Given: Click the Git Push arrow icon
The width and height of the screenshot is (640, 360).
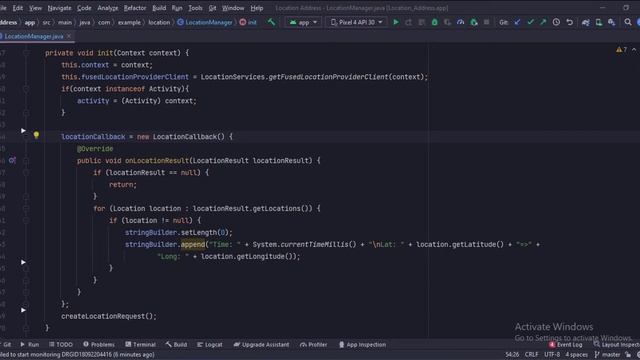Looking at the screenshot, I should pos(543,22).
